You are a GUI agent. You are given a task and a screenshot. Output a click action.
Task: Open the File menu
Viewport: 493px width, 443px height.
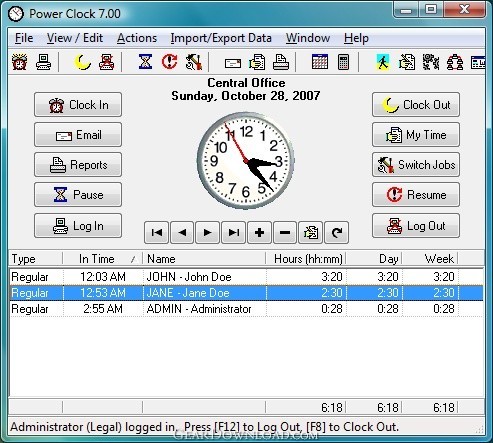24,38
